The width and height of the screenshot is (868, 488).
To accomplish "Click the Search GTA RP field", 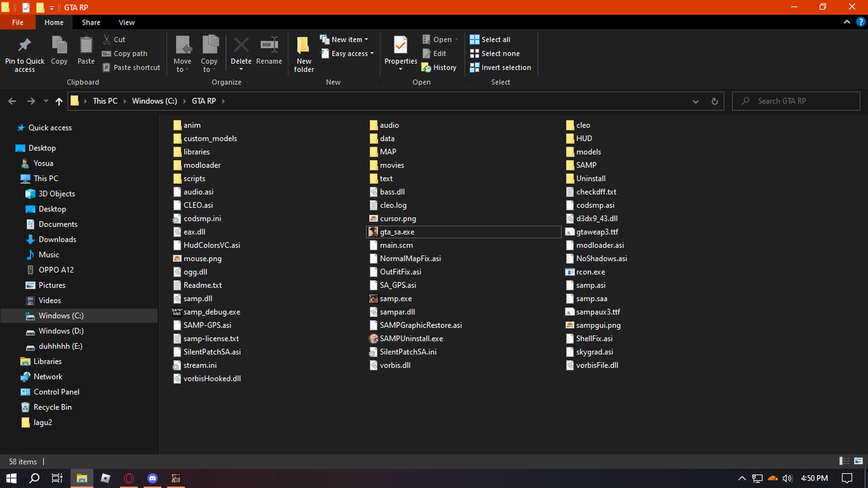I will pos(796,101).
